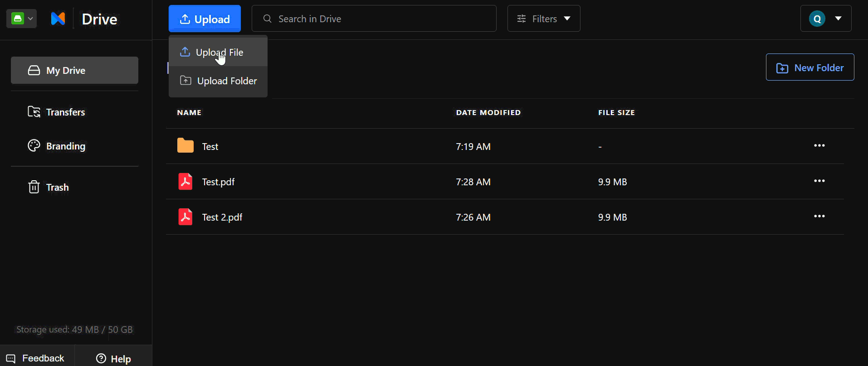The width and height of the screenshot is (868, 366).
Task: Open Branding in the sidebar
Action: 74,146
